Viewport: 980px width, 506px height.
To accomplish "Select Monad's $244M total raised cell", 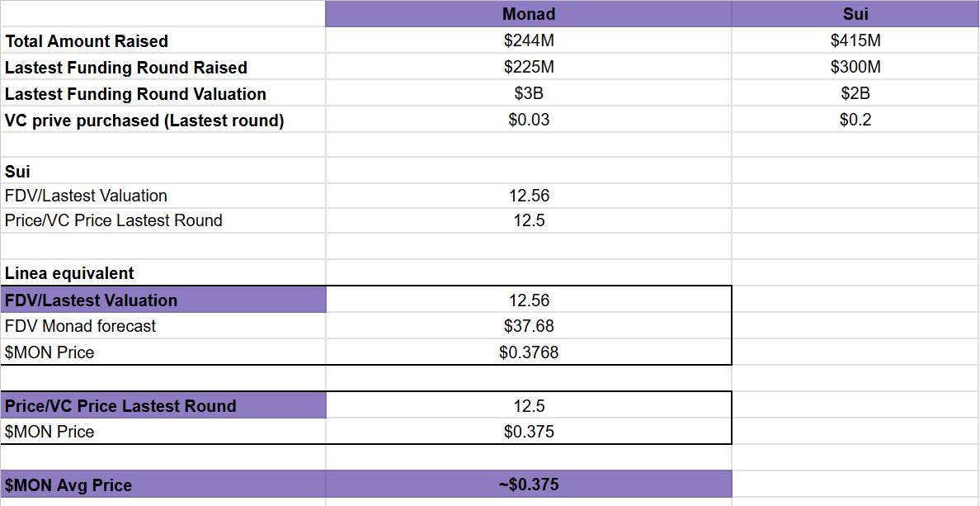I will click(x=528, y=40).
